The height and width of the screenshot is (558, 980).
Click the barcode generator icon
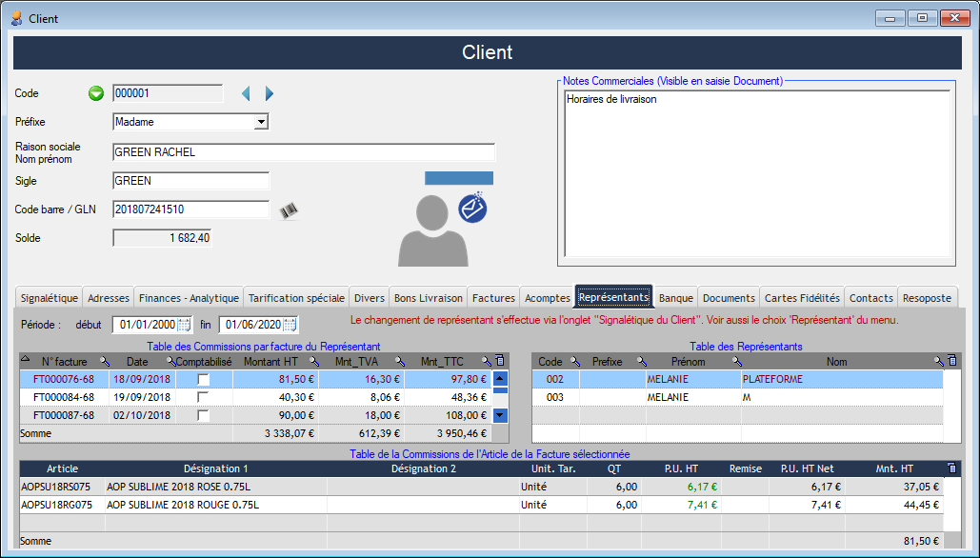pyautogui.click(x=289, y=211)
